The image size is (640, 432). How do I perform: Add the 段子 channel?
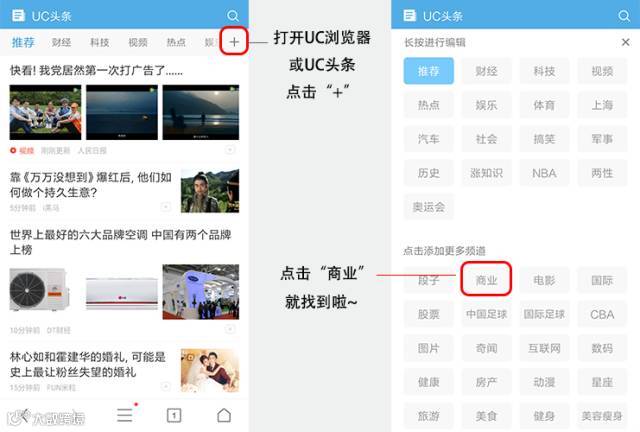point(429,280)
